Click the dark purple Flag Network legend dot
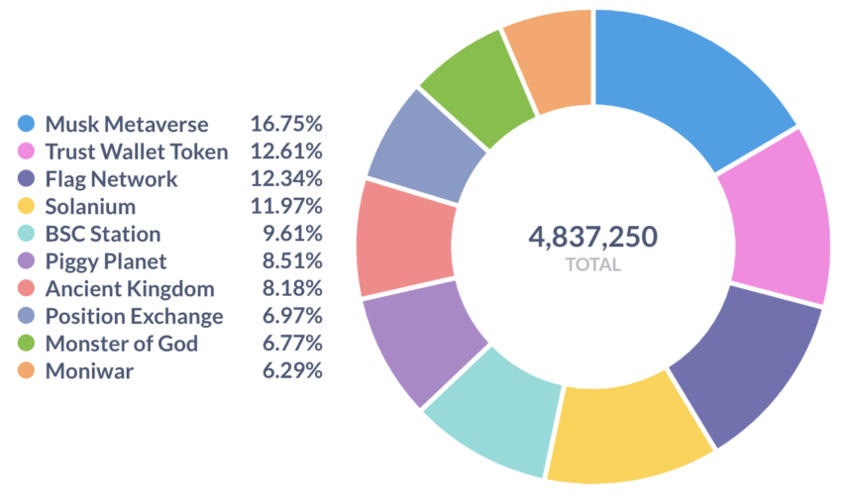The image size is (842, 504). point(27,179)
